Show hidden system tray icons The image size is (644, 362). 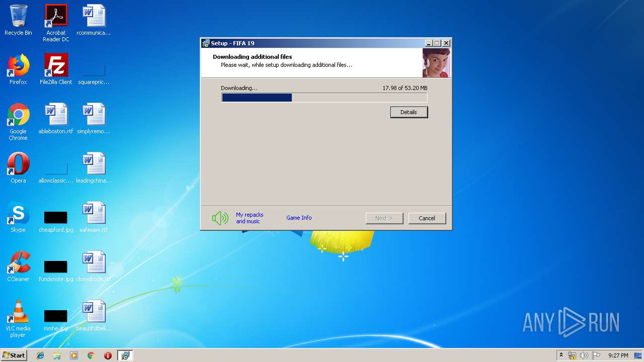click(x=561, y=355)
